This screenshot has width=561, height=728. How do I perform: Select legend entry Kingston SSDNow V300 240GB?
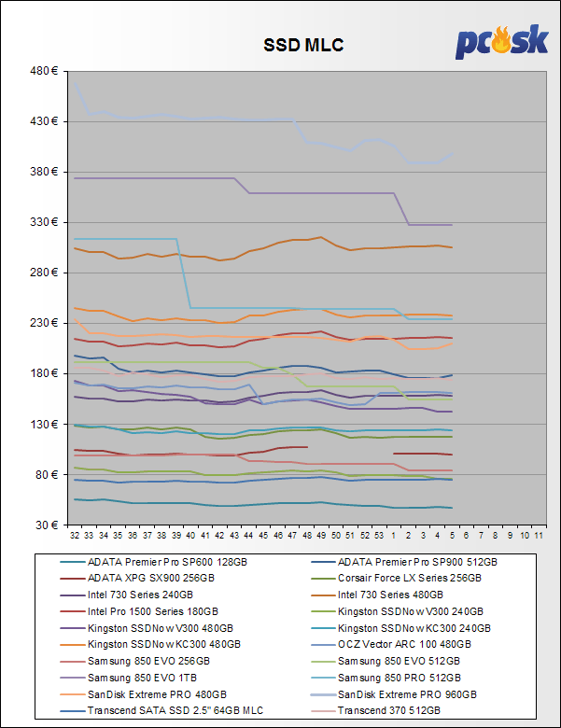pos(397,611)
